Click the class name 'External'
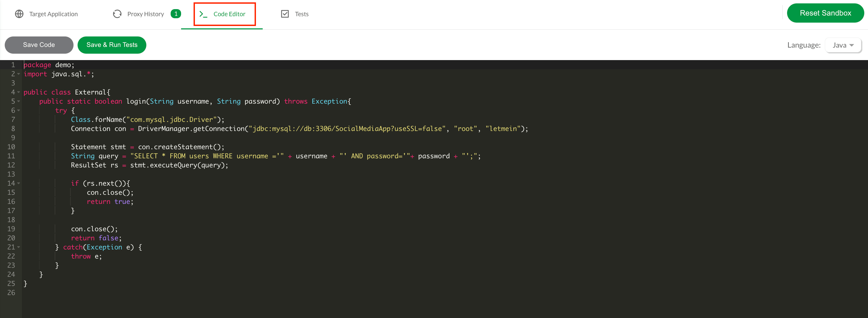868x318 pixels. (90, 92)
